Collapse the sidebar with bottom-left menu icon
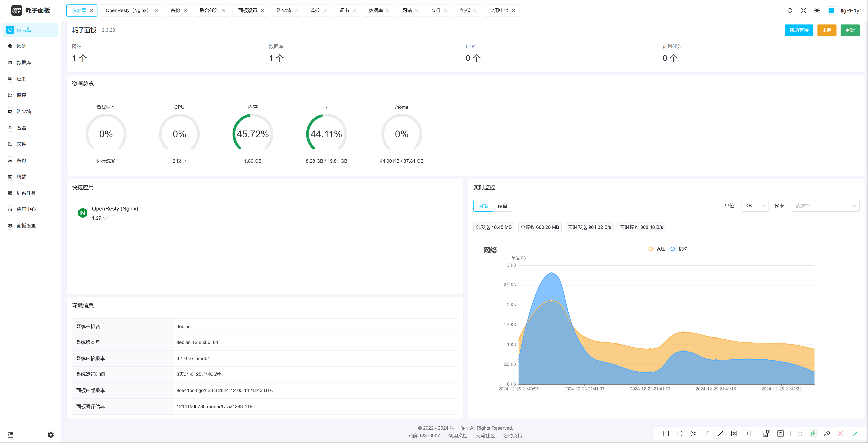868x443 pixels. (x=10, y=435)
